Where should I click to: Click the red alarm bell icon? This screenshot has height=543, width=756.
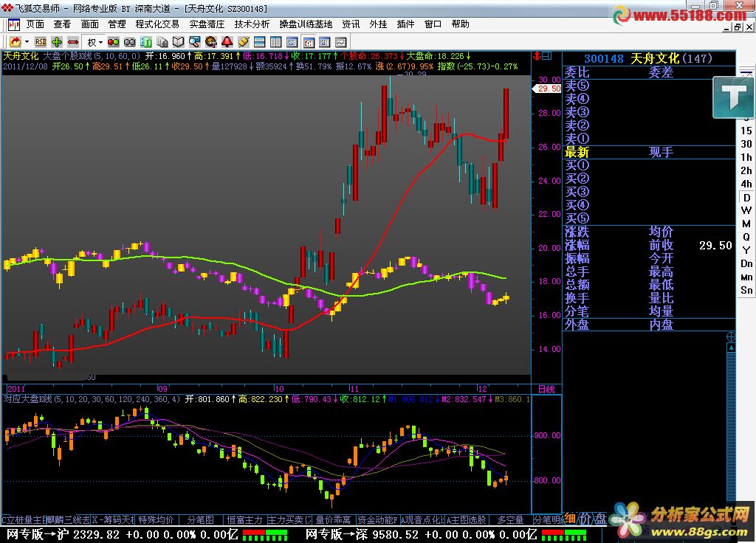point(227,42)
